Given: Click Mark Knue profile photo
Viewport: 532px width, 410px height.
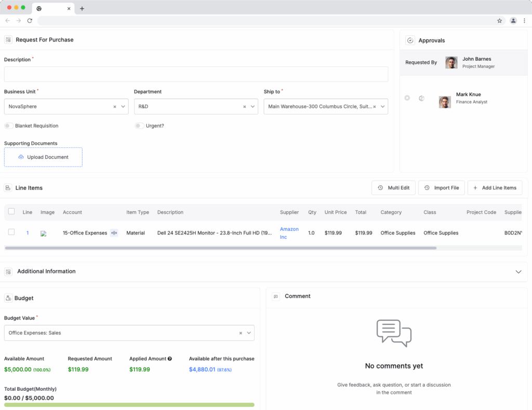Looking at the screenshot, I should [445, 102].
